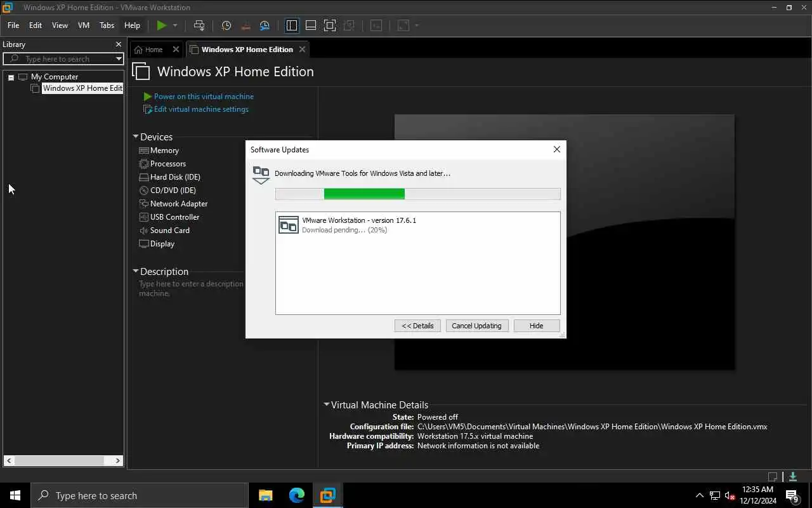Click Send Ctrl+Alt+Del toolbar icon
Image resolution: width=812 pixels, height=508 pixels.
[199, 25]
